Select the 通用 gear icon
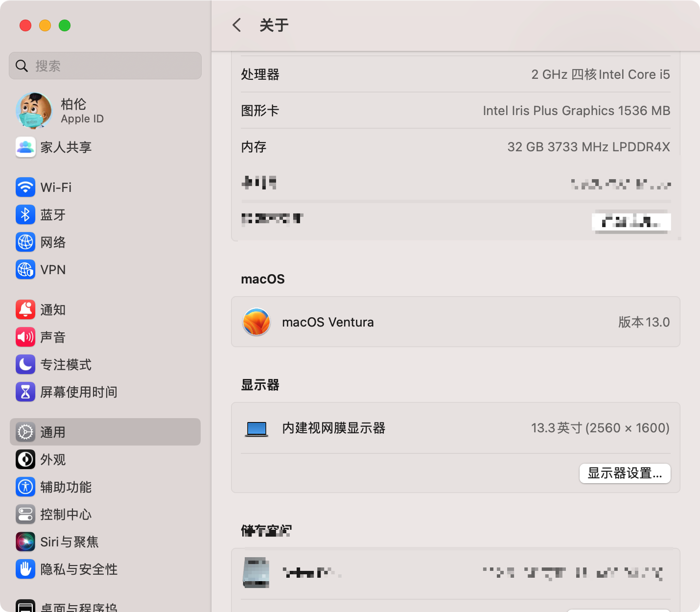Viewport: 700px width, 612px height. click(x=25, y=432)
